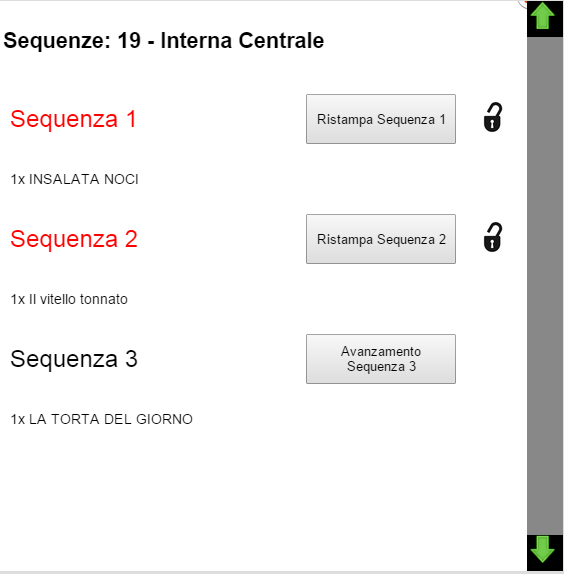Click the partially visible round corner button
This screenshot has height=574, width=564.
click(523, 3)
